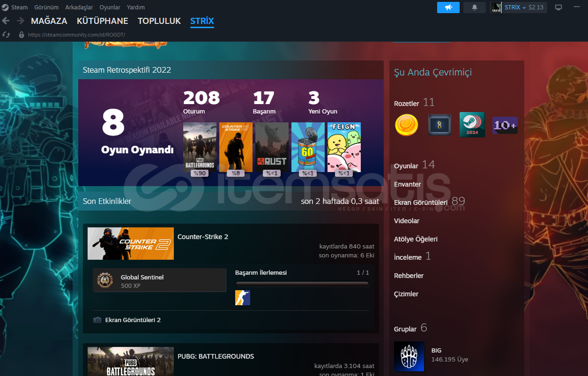Click the Rust game cover thumbnail
This screenshot has height=376, width=588.
272,147
